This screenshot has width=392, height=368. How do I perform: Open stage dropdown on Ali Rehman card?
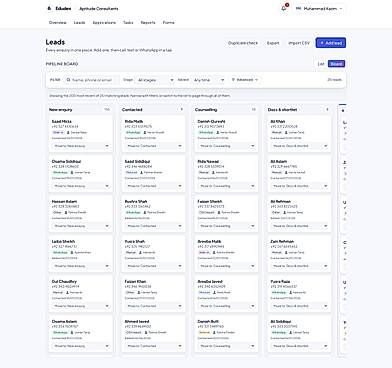(300, 226)
